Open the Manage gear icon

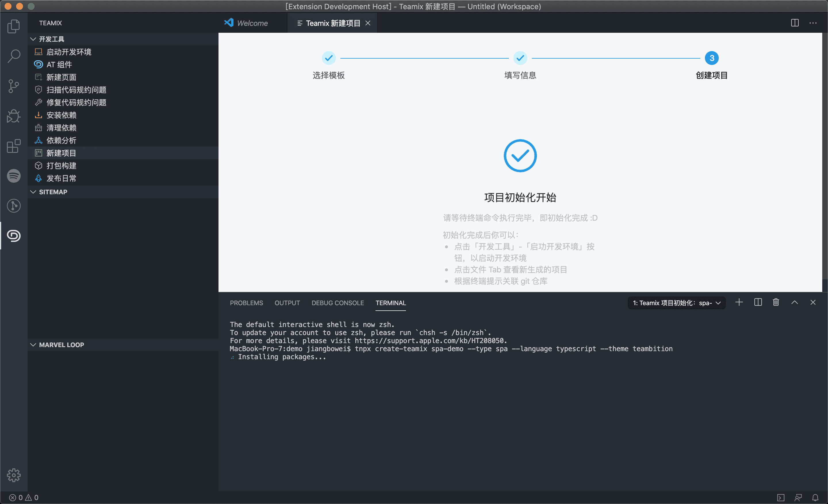point(14,475)
